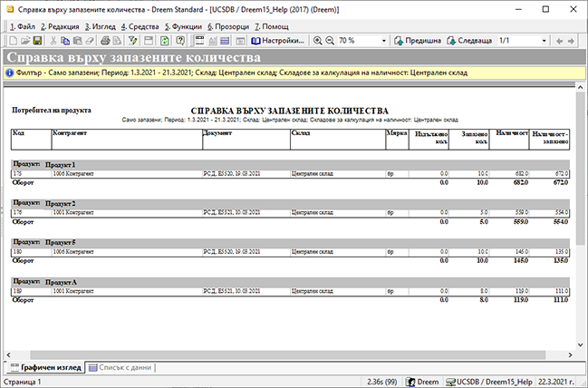This screenshot has height=388, width=588.
Task: Click vertical scrollbar up arrow
Action: coord(581,87)
